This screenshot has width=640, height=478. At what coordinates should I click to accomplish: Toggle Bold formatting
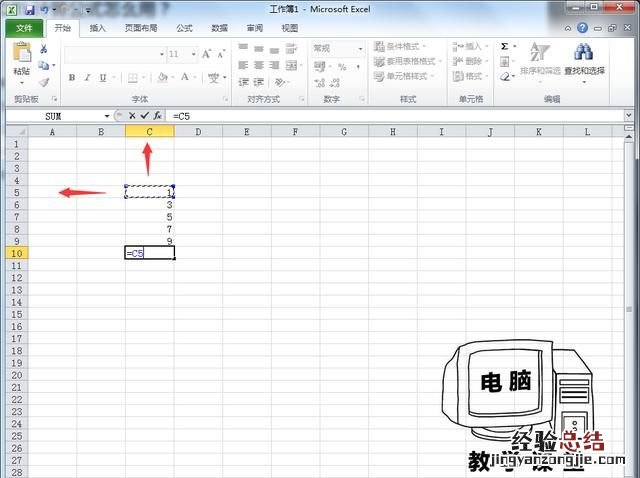[x=72, y=77]
